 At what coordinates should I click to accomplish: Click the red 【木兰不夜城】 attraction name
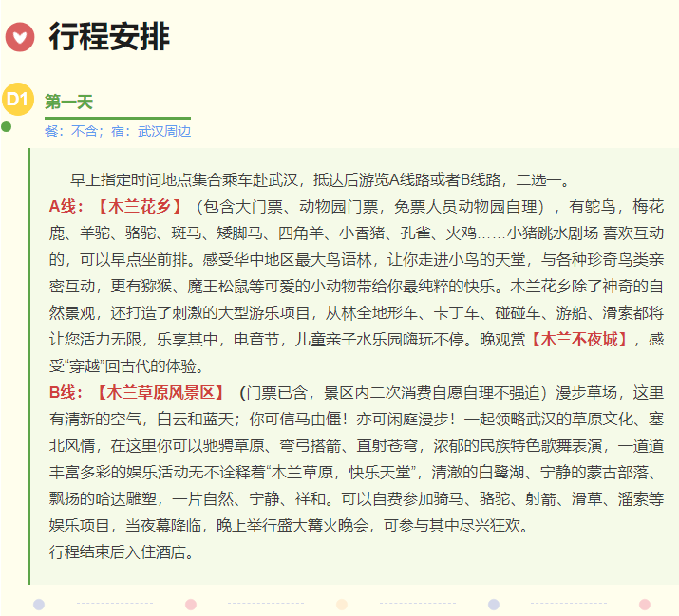(579, 340)
